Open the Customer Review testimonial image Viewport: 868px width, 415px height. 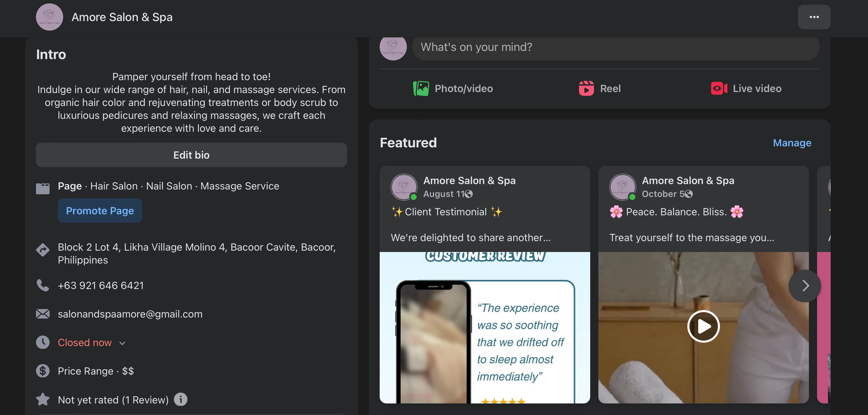485,327
